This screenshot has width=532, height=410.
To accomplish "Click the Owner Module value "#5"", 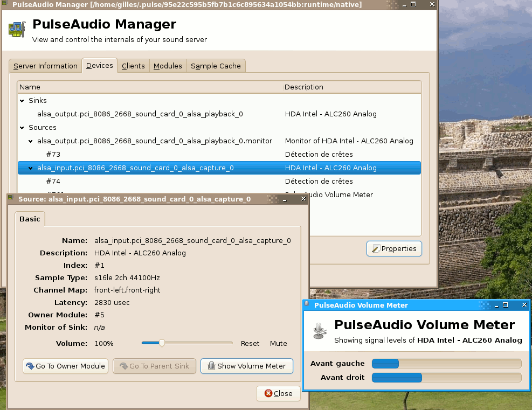I will pos(99,315).
